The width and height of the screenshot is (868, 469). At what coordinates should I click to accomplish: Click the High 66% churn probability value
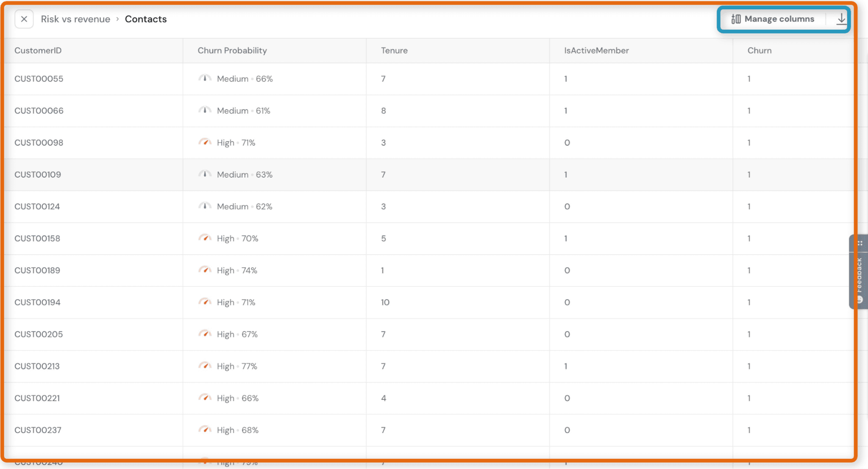[238, 398]
